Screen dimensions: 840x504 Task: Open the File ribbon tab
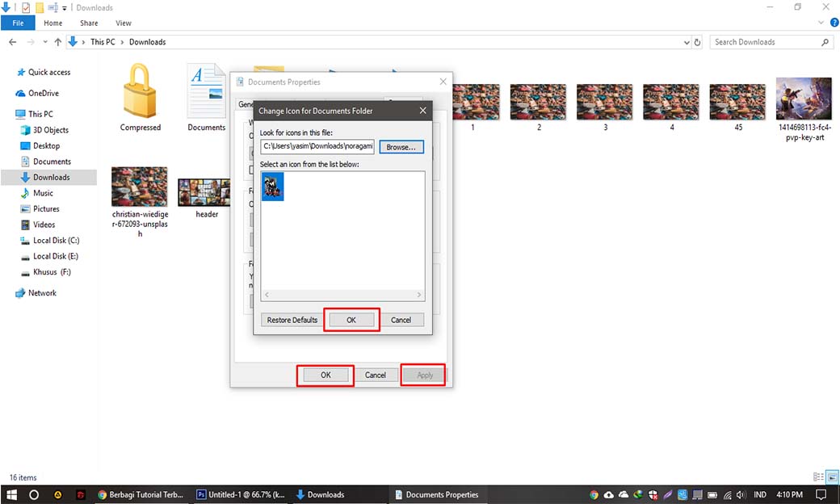[19, 23]
